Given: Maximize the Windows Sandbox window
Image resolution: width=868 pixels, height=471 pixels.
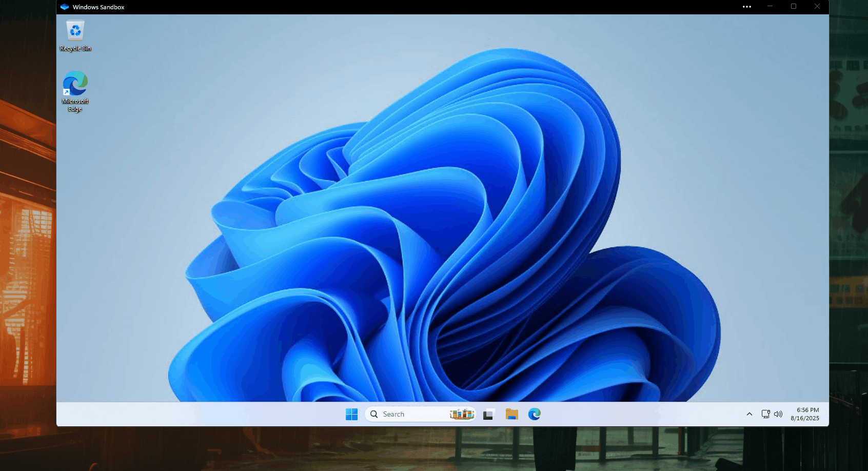Looking at the screenshot, I should tap(794, 7).
